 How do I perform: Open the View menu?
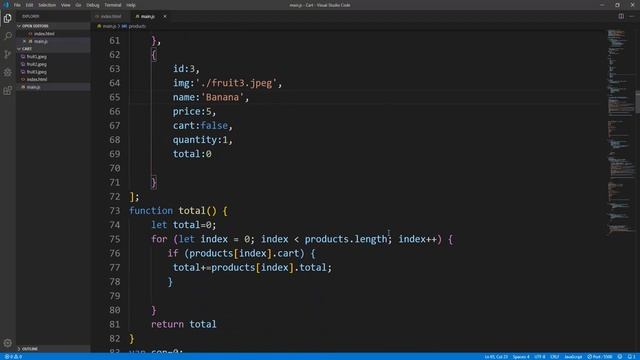pos(65,5)
